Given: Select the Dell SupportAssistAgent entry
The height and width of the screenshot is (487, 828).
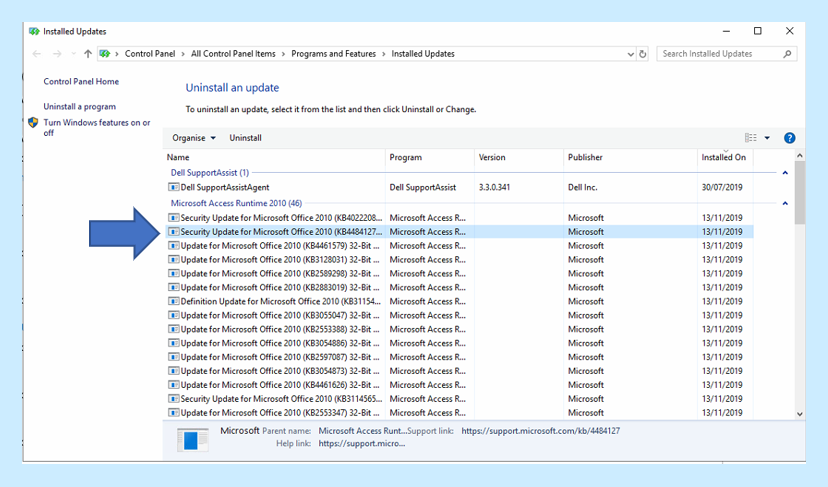Looking at the screenshot, I should [x=459, y=187].
